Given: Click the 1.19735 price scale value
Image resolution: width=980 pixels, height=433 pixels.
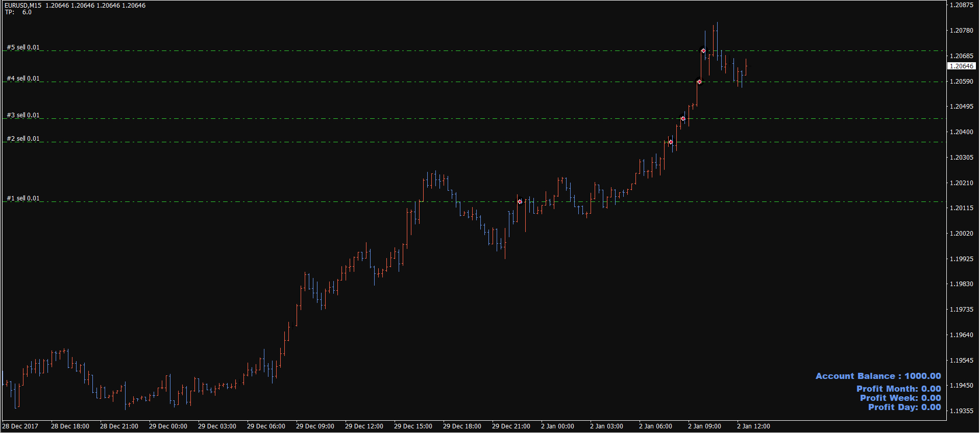Looking at the screenshot, I should click(x=962, y=310).
